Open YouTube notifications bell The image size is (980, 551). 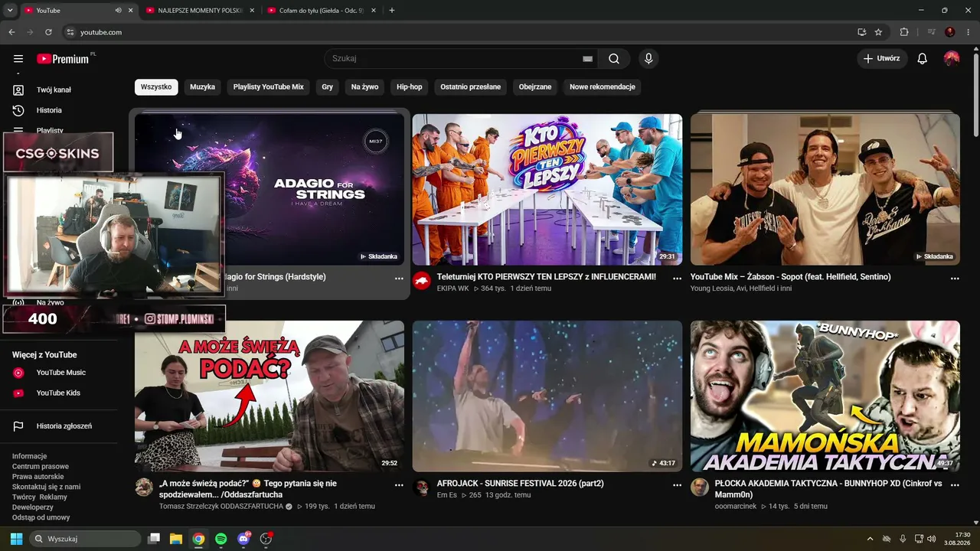923,59
